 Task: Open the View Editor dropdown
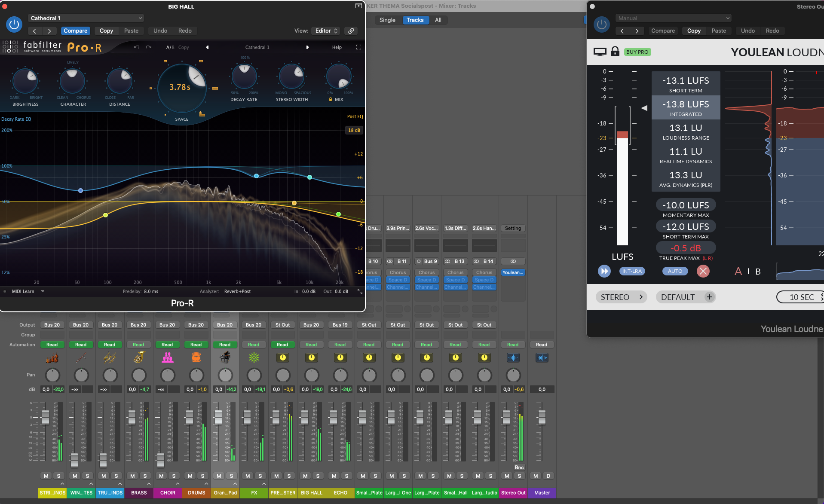pyautogui.click(x=326, y=31)
